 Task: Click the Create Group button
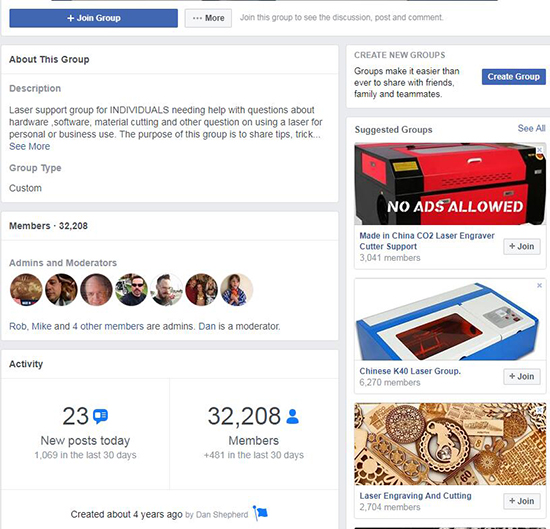(x=514, y=76)
